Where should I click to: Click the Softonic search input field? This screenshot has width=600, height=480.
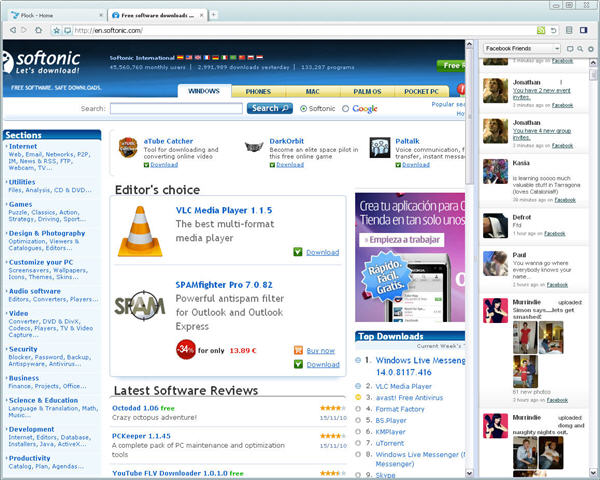(x=176, y=108)
